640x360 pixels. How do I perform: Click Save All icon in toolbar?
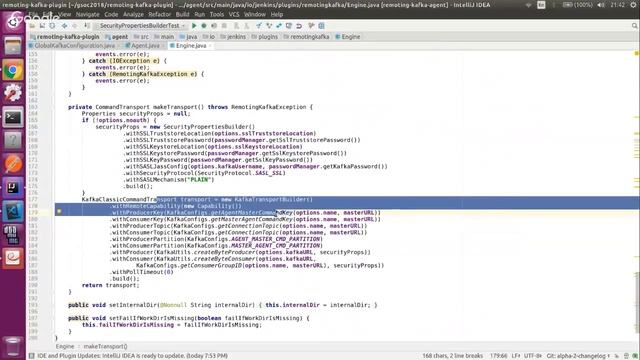(42, 26)
